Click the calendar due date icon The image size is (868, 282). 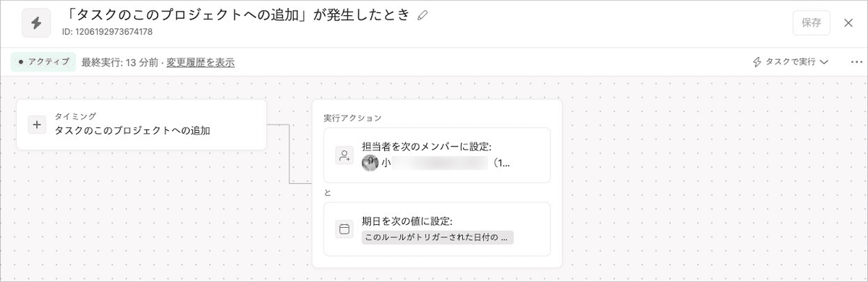pyautogui.click(x=344, y=229)
